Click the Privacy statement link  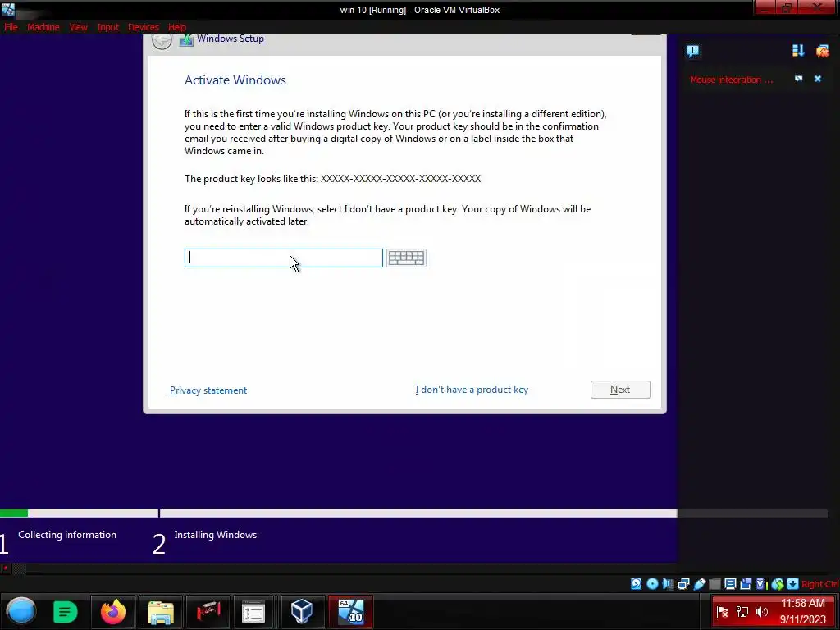tap(208, 390)
